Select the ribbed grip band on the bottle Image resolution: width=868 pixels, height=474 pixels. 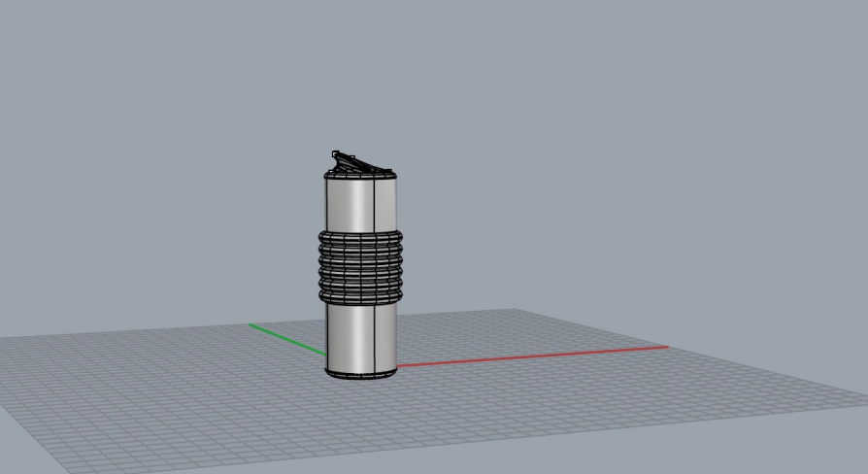360,268
